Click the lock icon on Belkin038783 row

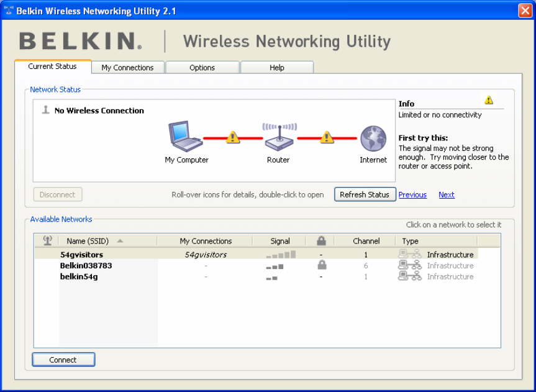click(x=322, y=265)
